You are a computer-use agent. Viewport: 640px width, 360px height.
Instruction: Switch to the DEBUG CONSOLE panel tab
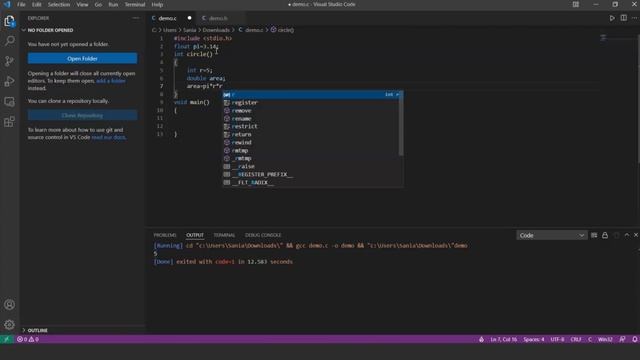pos(263,235)
